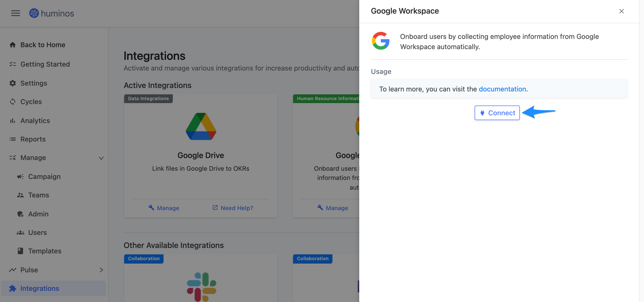Click the gear icon beside Settings
Screen dimensions: 644x302
click(x=12, y=83)
